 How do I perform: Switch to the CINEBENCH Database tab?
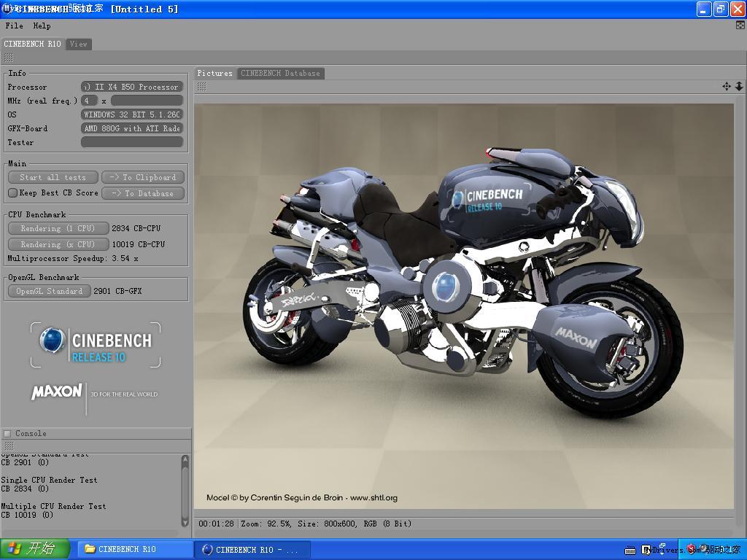click(x=280, y=73)
